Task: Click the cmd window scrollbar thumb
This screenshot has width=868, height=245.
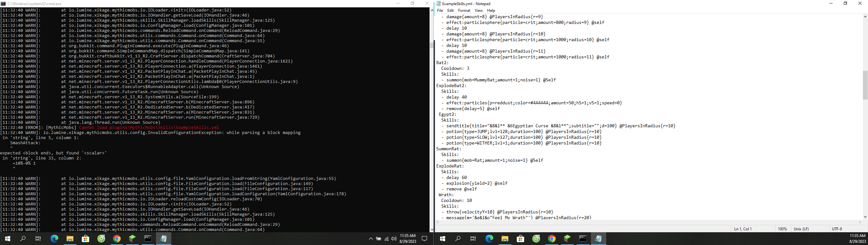Action: 432,45
